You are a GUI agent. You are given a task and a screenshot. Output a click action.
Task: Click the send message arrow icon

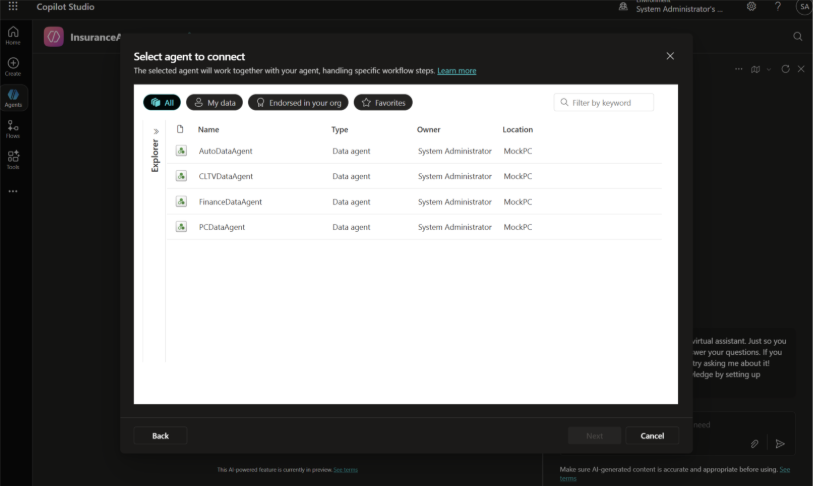coord(780,443)
